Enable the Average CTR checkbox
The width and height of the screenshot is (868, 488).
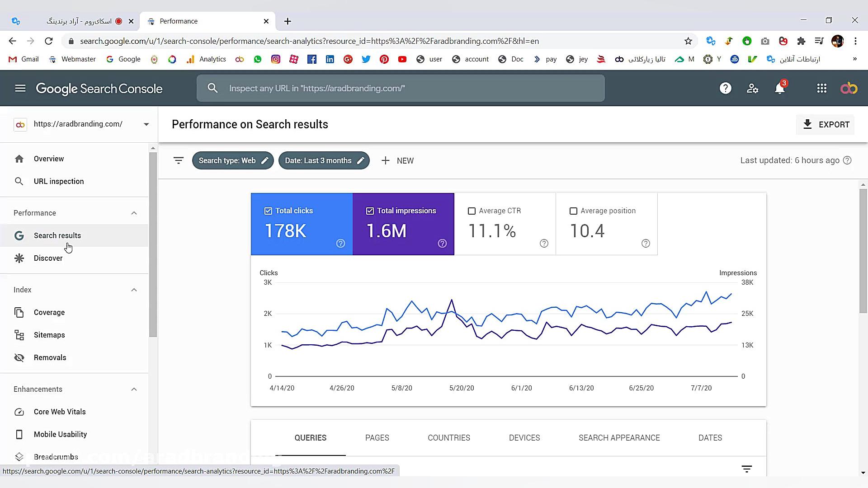click(x=472, y=211)
